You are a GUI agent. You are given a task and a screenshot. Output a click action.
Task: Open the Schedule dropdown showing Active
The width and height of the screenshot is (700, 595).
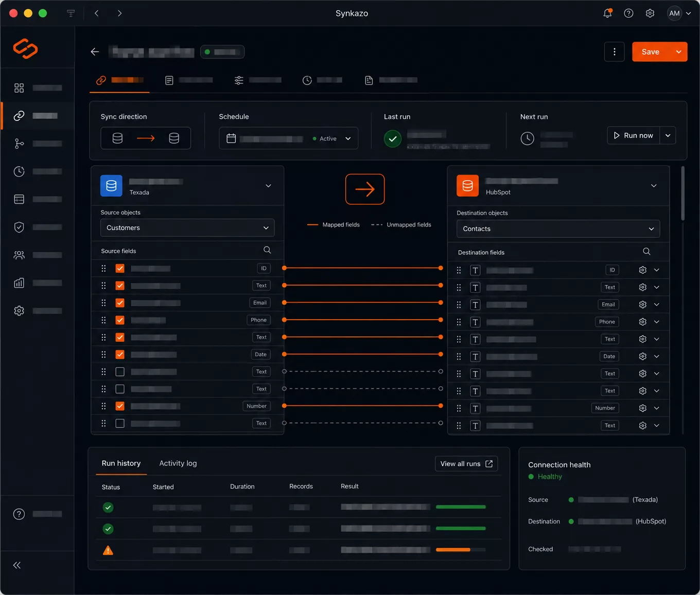(x=288, y=138)
